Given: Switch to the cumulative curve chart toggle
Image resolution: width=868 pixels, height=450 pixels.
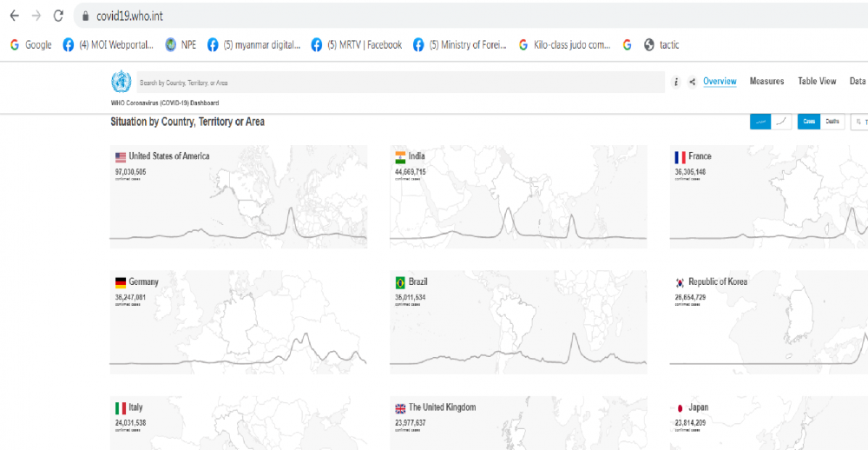Looking at the screenshot, I should click(x=782, y=122).
